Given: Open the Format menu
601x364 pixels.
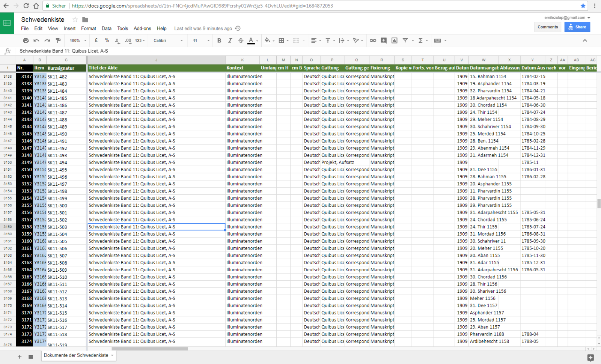Looking at the screenshot, I should click(x=89, y=28).
